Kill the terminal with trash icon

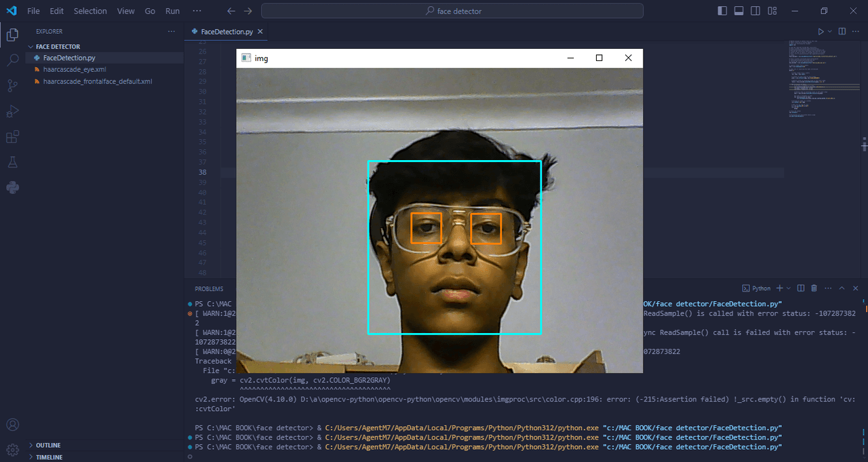point(814,288)
